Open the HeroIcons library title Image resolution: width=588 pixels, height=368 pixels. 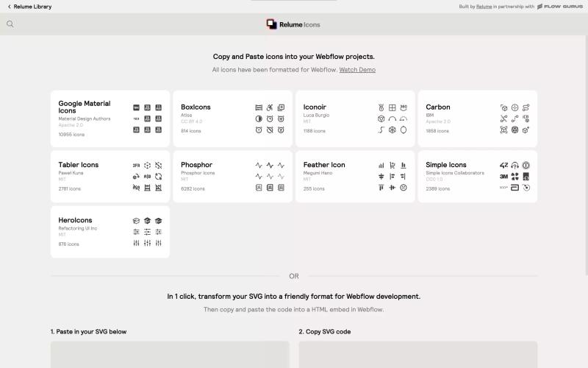click(x=75, y=220)
